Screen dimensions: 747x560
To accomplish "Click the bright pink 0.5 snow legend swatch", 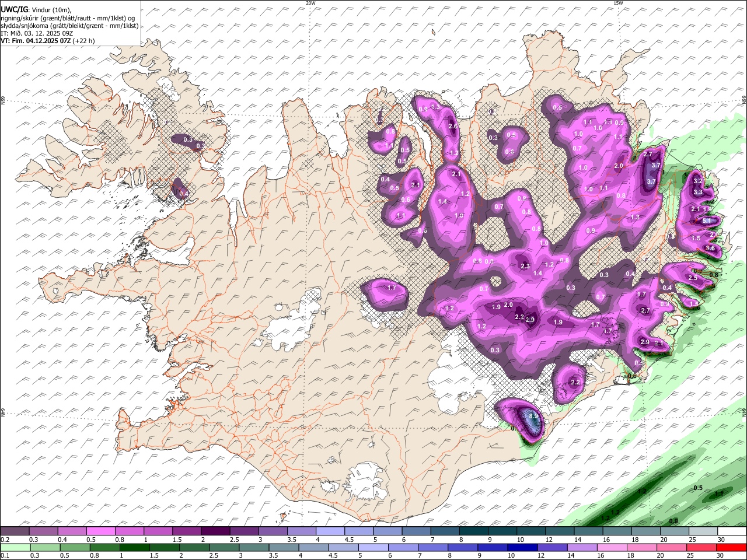I will click(100, 531).
